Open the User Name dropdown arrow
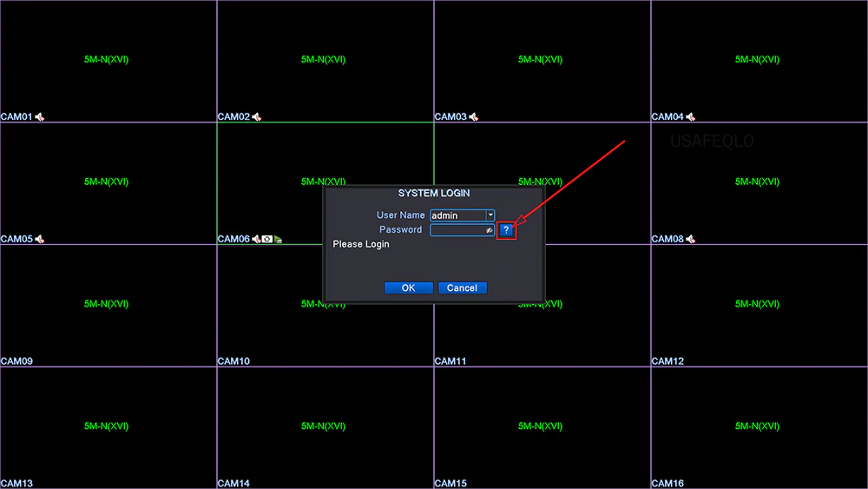This screenshot has width=868, height=489. 490,215
